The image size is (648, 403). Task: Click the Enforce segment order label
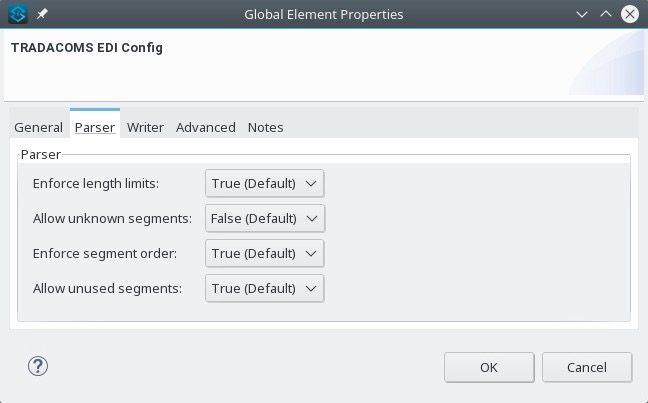pos(104,253)
